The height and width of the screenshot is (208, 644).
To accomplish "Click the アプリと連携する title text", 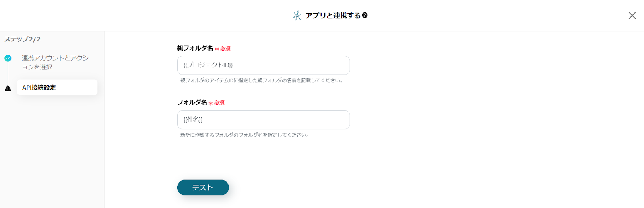I will tap(333, 16).
